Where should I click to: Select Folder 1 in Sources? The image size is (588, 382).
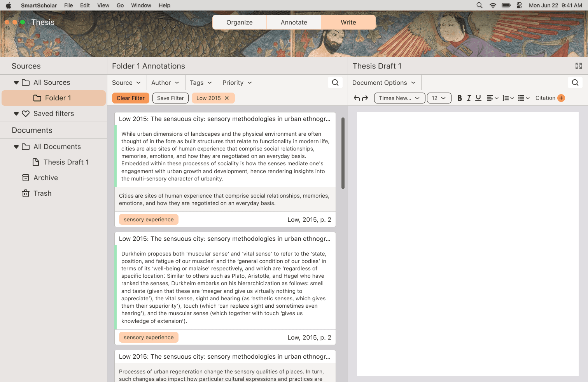[54, 98]
